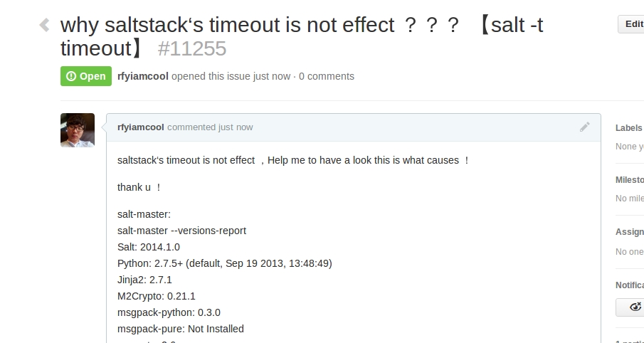Image resolution: width=644 pixels, height=343 pixels.
Task: Click the pencil icon to edit the comment
Action: 585,127
